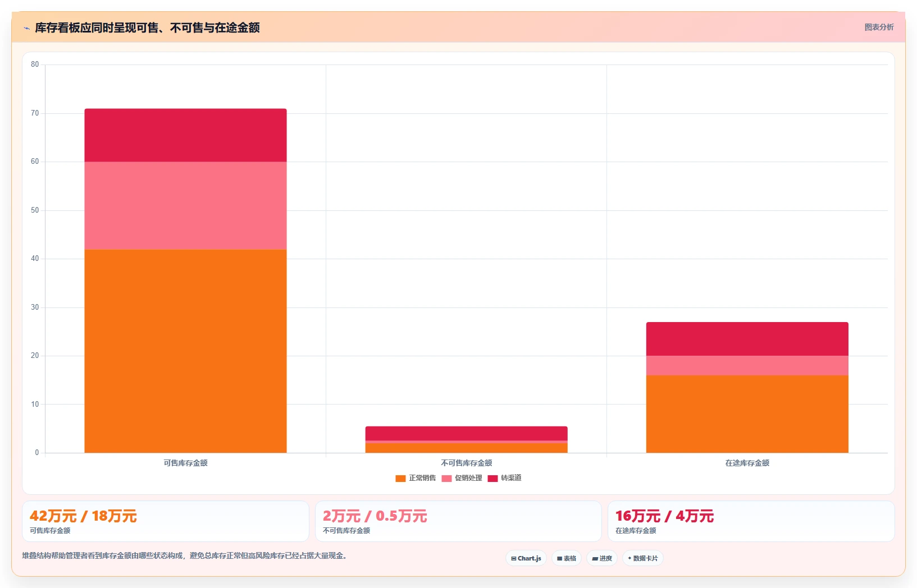The image size is (917, 588).
Task: Click 不可售库存金额 caption under the 2万元 value
Action: 346,531
